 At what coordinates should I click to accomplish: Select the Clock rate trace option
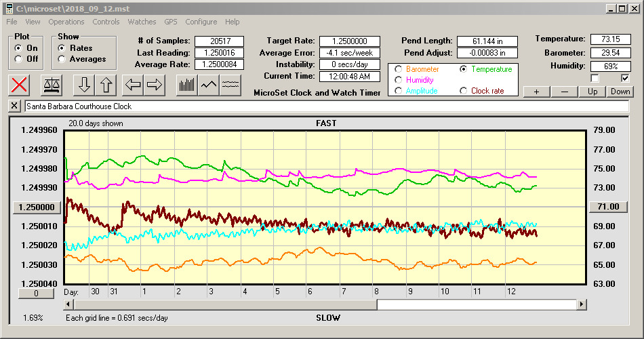[x=463, y=91]
